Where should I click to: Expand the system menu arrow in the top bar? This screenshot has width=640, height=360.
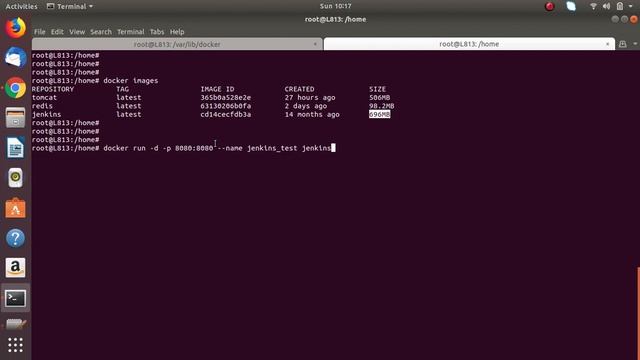pyautogui.click(x=631, y=6)
